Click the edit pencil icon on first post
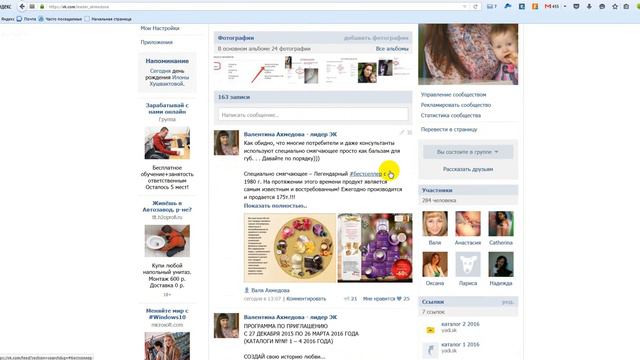Viewport: 640px width, 360px height. coord(402,132)
